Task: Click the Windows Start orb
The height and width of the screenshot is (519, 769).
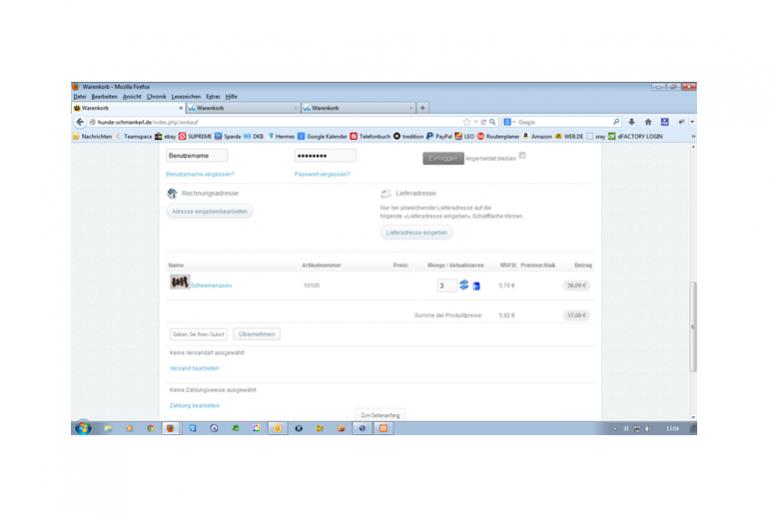Action: [x=82, y=428]
